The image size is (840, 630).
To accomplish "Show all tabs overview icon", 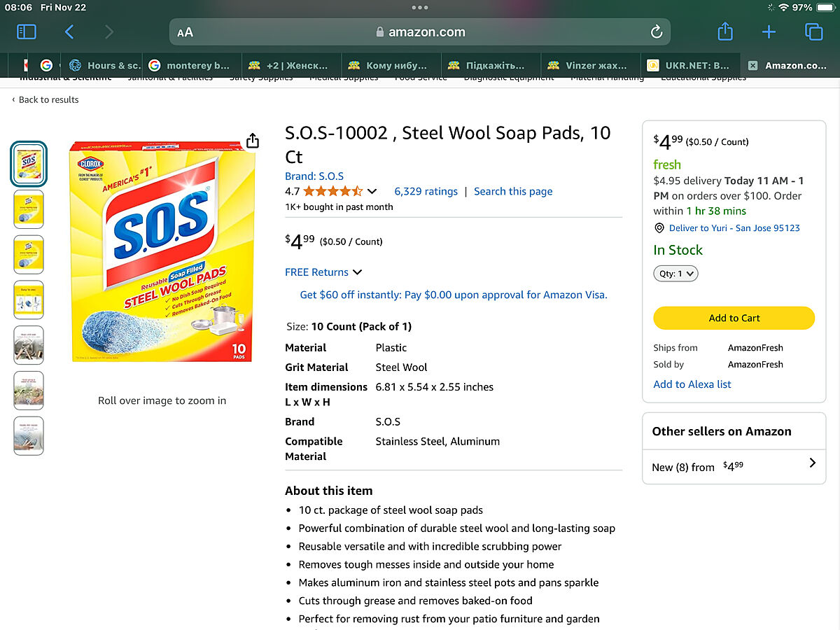I will [813, 31].
